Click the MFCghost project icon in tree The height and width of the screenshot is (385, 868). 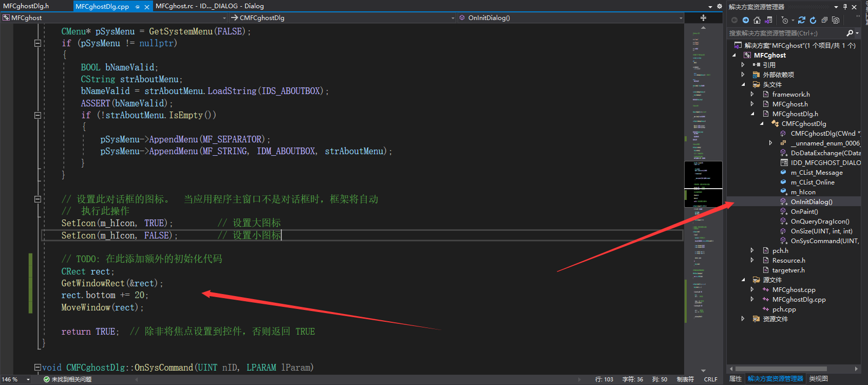click(747, 56)
